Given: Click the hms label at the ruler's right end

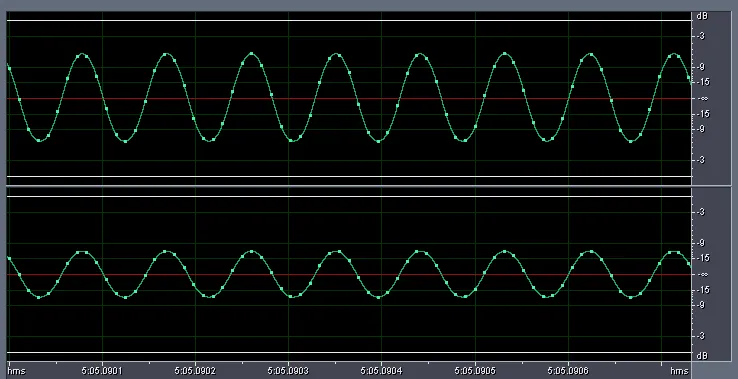Looking at the screenshot, I should (x=679, y=371).
